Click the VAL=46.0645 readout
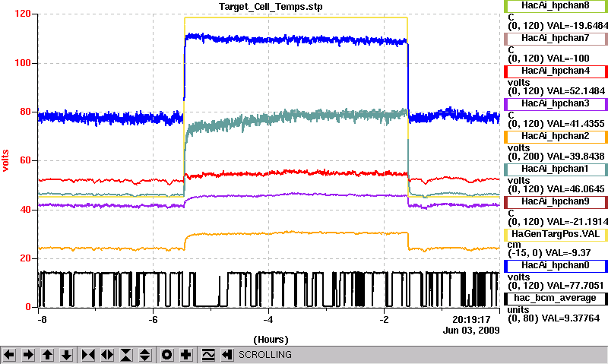Screen dimensions: 608x364 click(x=575, y=189)
